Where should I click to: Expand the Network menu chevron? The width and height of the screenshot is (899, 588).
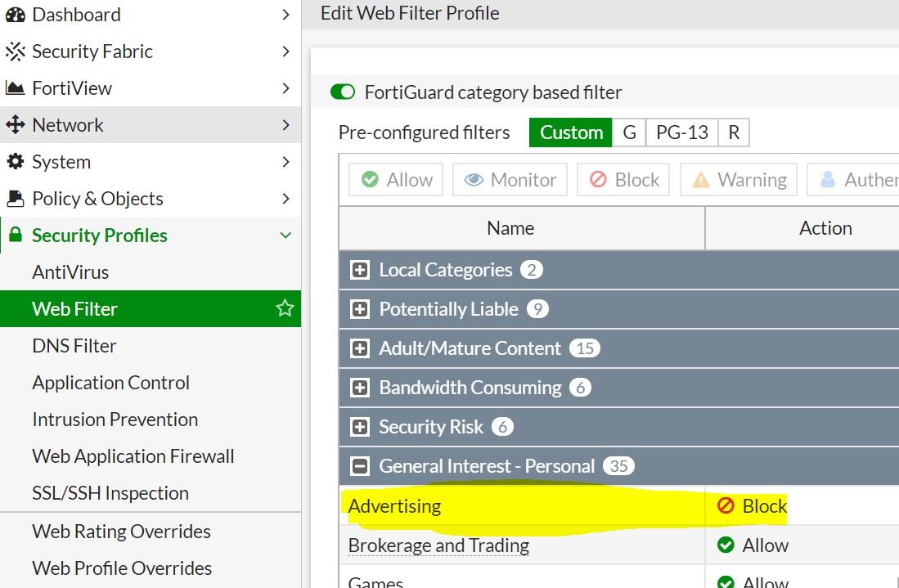tap(286, 125)
